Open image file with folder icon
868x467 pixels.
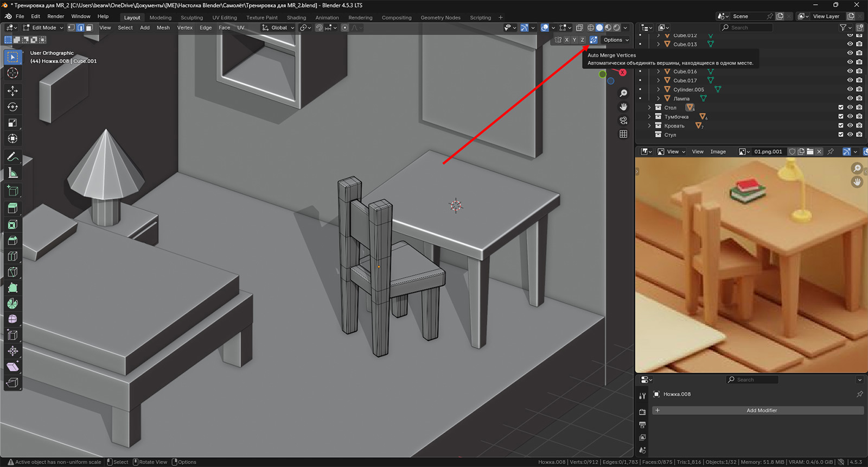tap(810, 152)
